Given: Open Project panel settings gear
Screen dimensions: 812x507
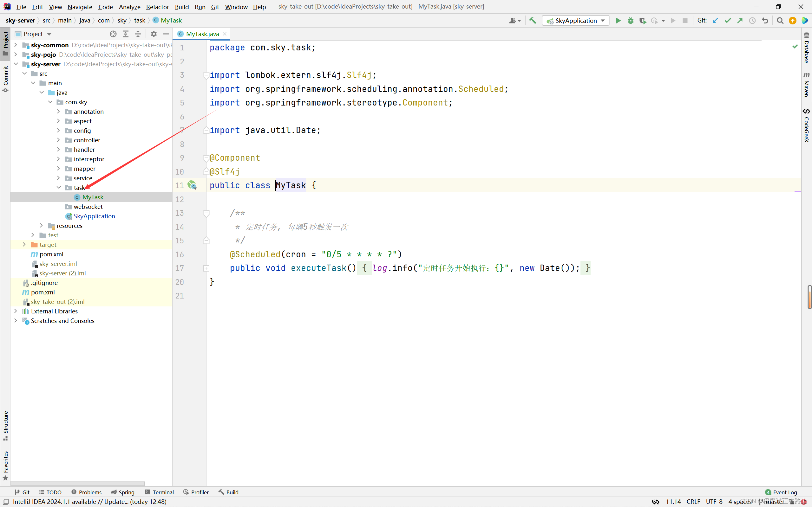Looking at the screenshot, I should pyautogui.click(x=154, y=34).
